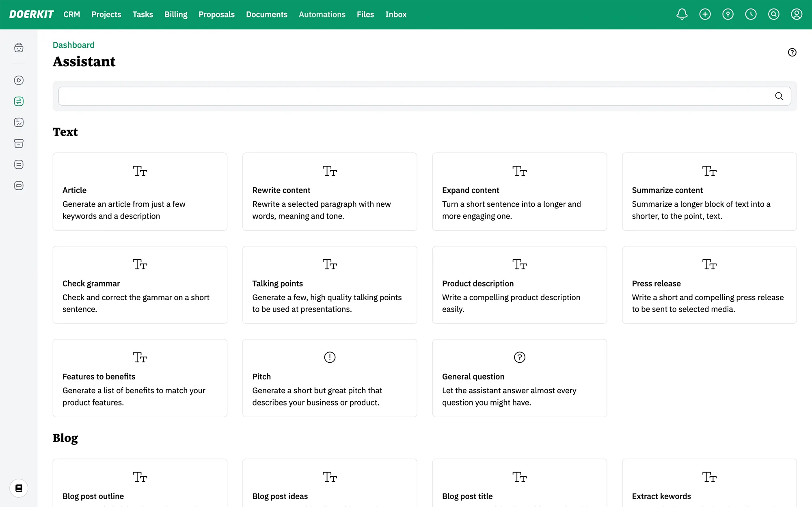Go to the Automations menu item
The width and height of the screenshot is (812, 507).
[322, 15]
